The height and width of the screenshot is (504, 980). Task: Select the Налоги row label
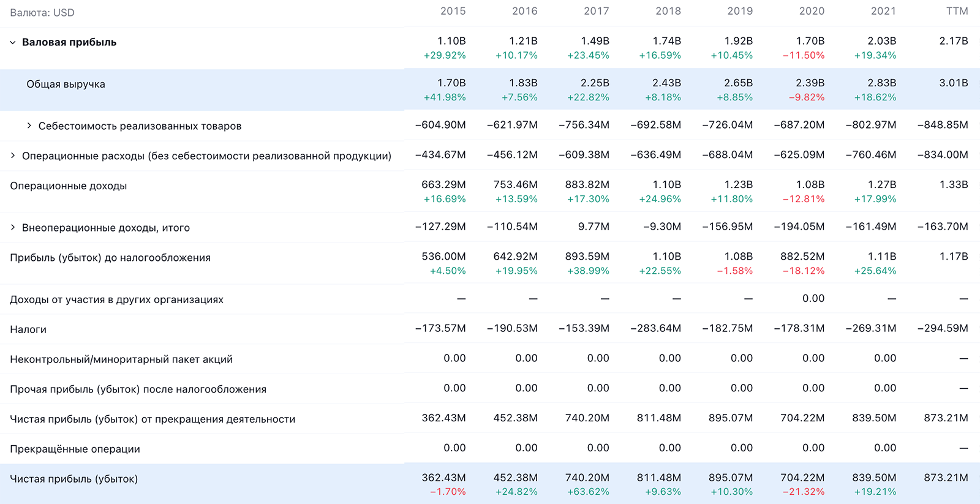coord(28,329)
